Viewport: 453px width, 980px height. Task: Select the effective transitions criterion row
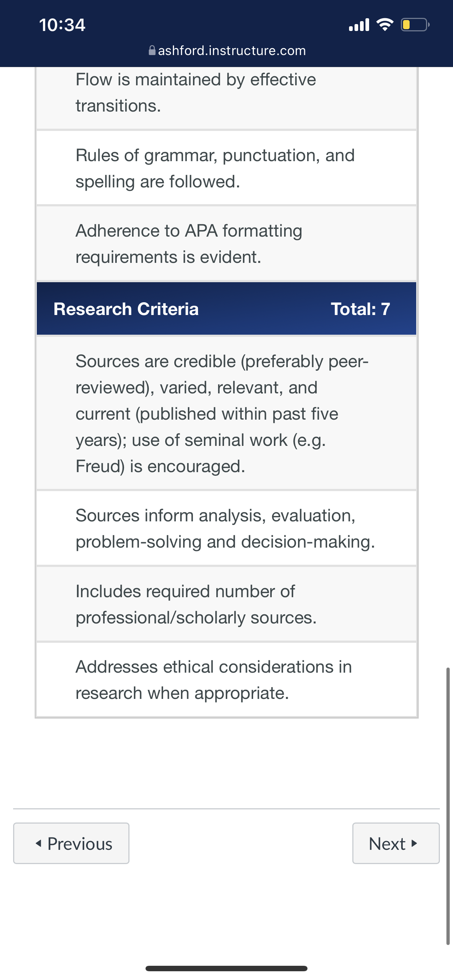[x=226, y=98]
